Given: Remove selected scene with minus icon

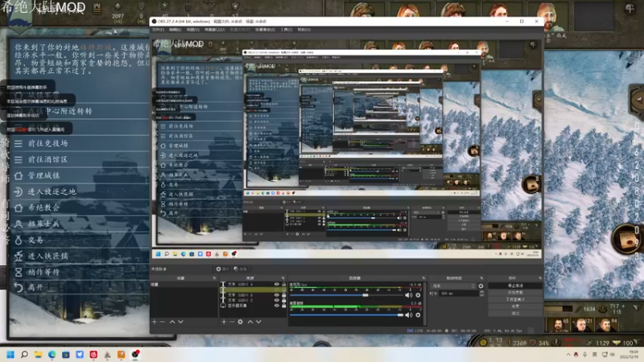Looking at the screenshot, I should click(x=163, y=322).
